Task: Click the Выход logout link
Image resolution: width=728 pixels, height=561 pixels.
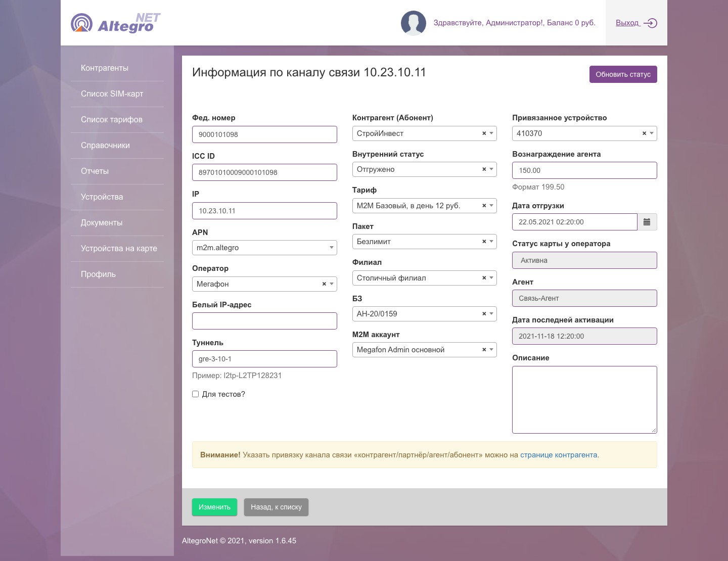Action: pyautogui.click(x=627, y=23)
